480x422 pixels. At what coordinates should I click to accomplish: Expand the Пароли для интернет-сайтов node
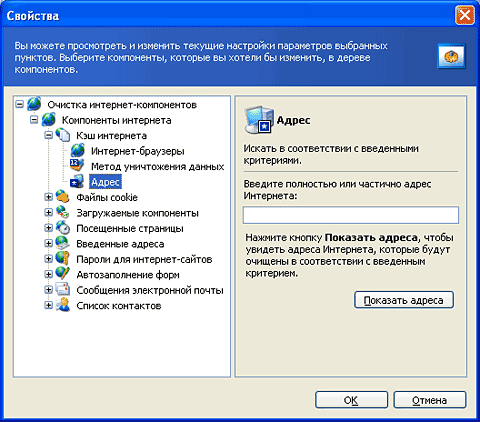tap(49, 259)
